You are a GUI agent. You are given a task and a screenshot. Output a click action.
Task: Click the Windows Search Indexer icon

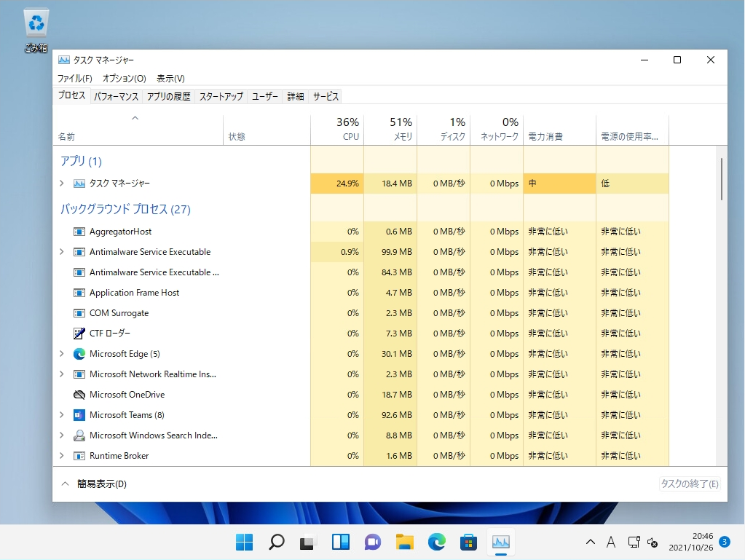point(79,435)
